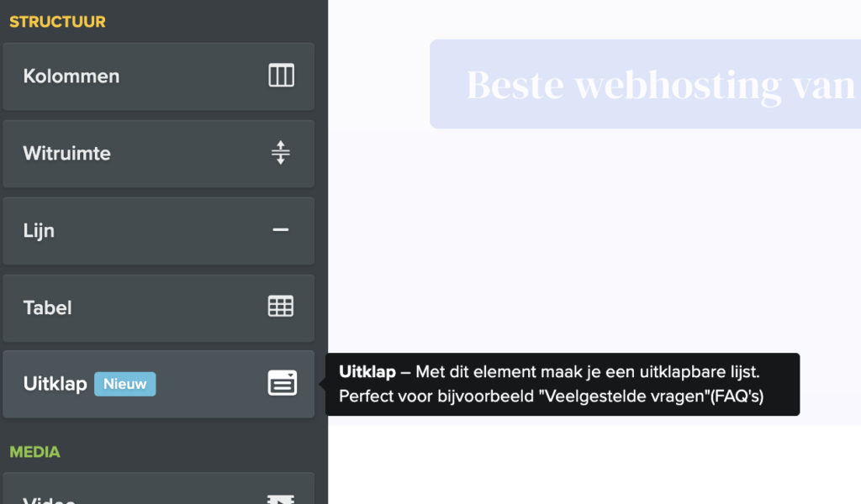Select the Uitklap element label
The width and height of the screenshot is (861, 504).
click(55, 384)
